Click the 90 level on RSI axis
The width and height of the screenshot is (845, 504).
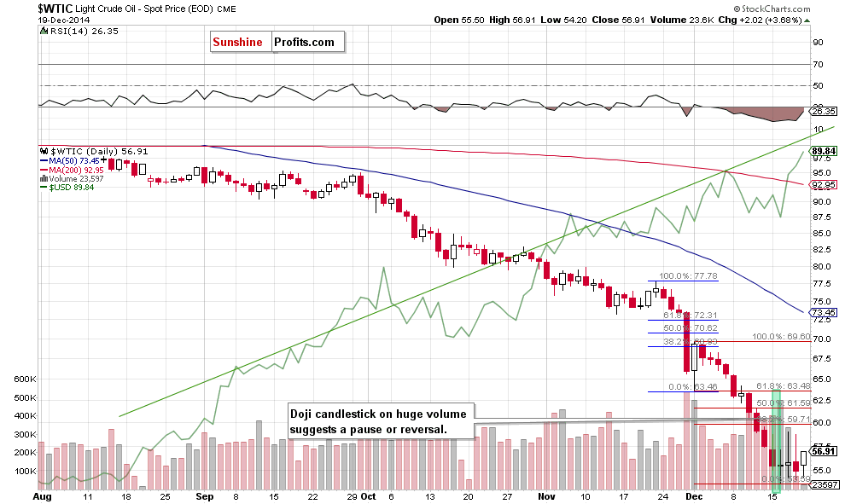[818, 42]
